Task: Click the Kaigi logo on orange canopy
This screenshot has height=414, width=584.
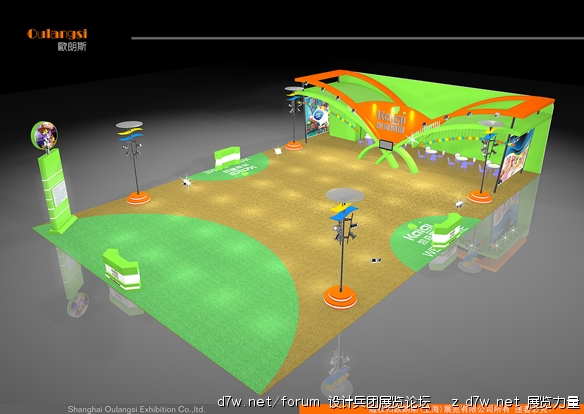Action: tap(390, 122)
